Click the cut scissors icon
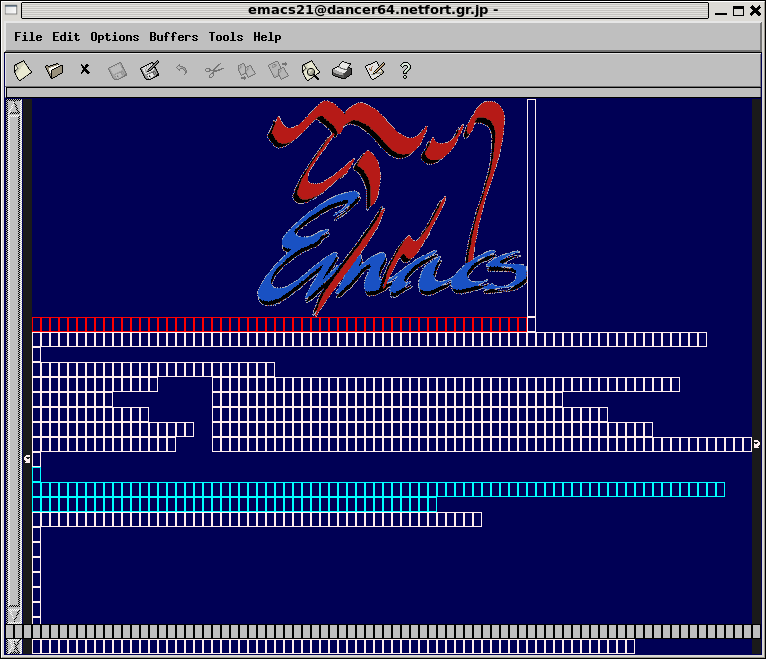The height and width of the screenshot is (659, 766). pyautogui.click(x=214, y=71)
